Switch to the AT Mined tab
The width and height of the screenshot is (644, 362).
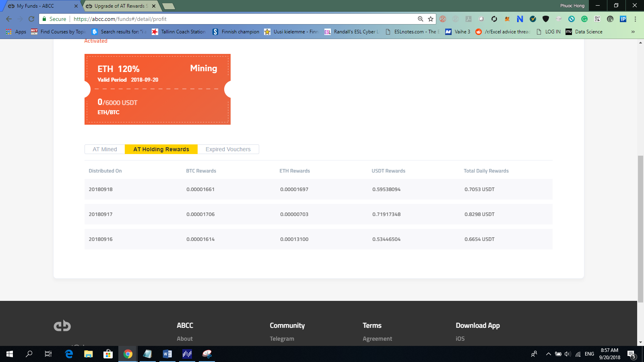click(105, 149)
